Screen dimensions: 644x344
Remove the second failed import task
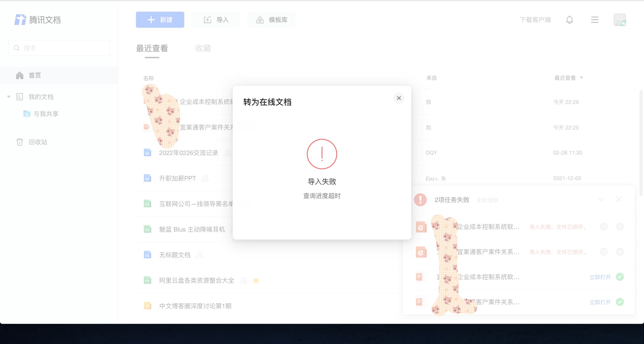point(620,252)
